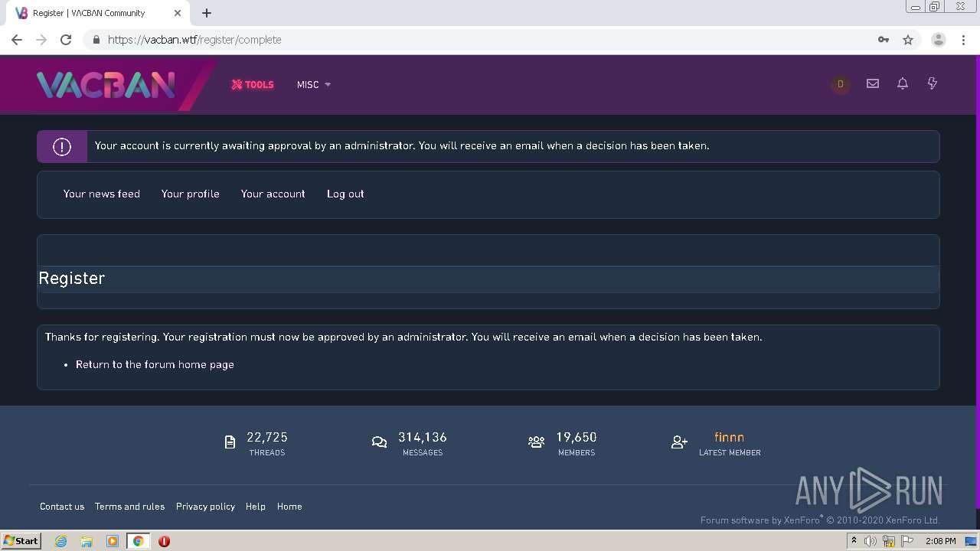Click the Home footer link
Screen dimensions: 980x551
289,507
